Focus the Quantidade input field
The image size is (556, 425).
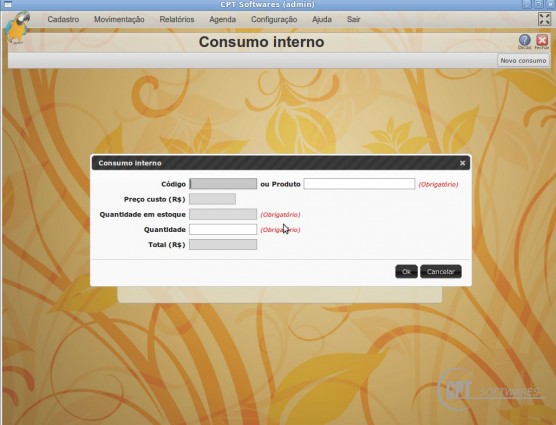tap(223, 229)
